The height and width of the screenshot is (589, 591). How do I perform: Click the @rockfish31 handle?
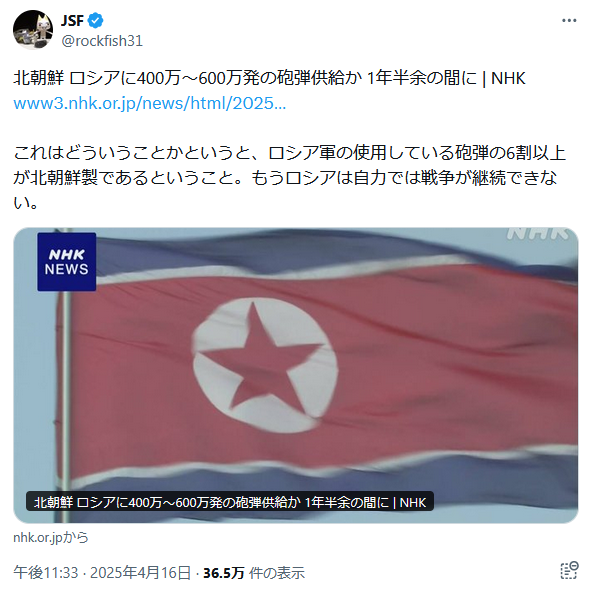click(x=102, y=41)
